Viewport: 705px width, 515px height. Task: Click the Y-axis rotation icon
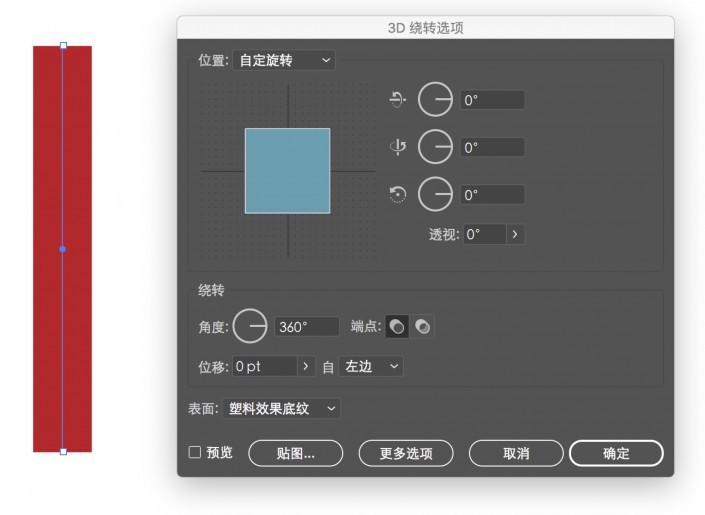pyautogui.click(x=398, y=147)
